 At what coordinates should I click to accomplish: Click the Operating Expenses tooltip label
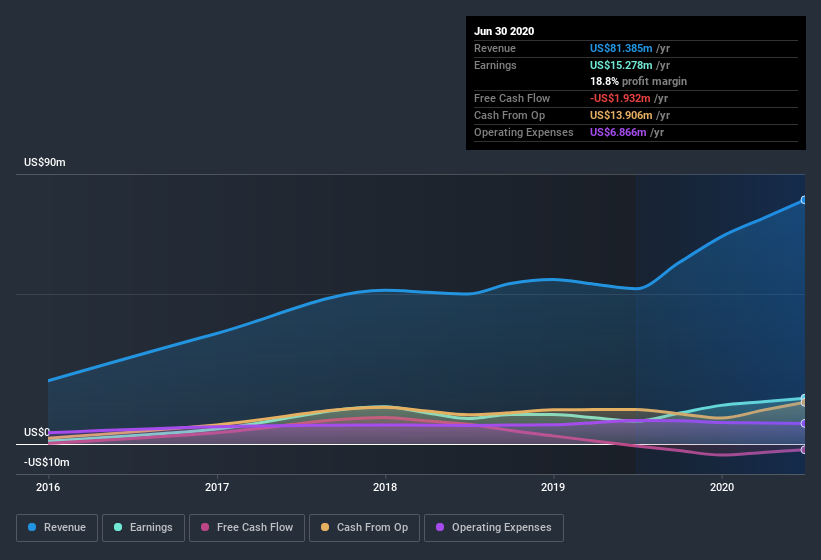pos(524,132)
